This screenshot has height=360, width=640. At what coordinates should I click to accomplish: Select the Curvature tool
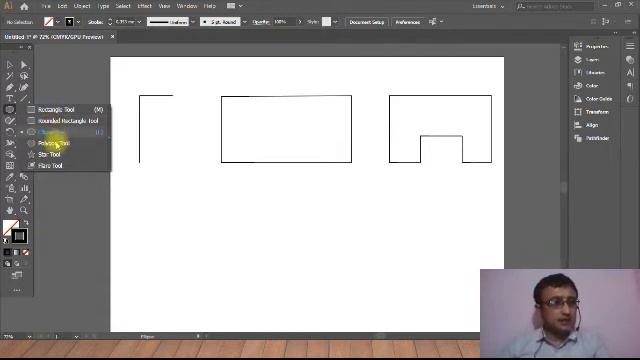click(24, 87)
